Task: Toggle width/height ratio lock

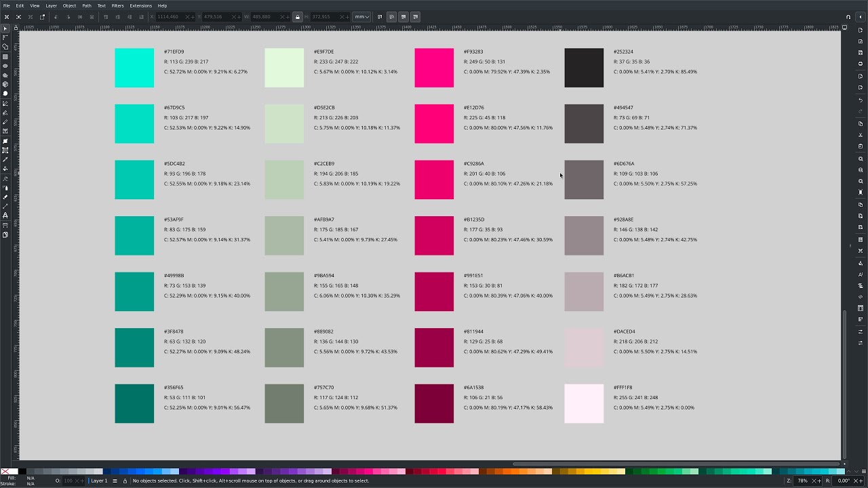Action: pyautogui.click(x=297, y=17)
